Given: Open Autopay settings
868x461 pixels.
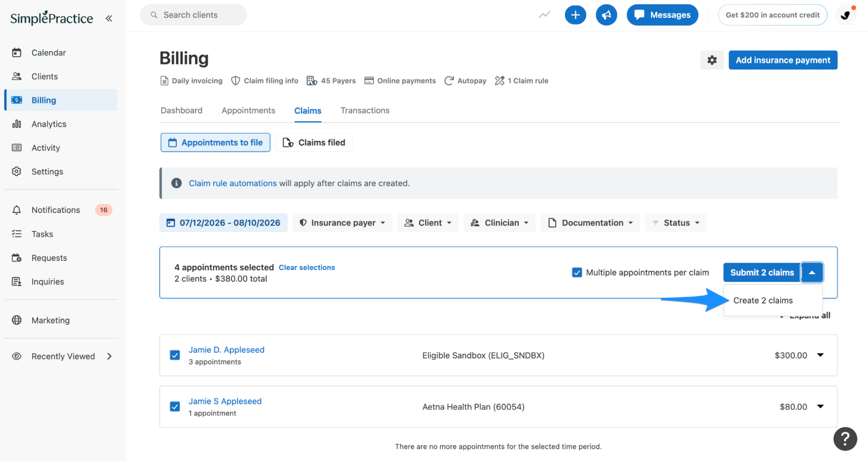Looking at the screenshot, I should [465, 81].
